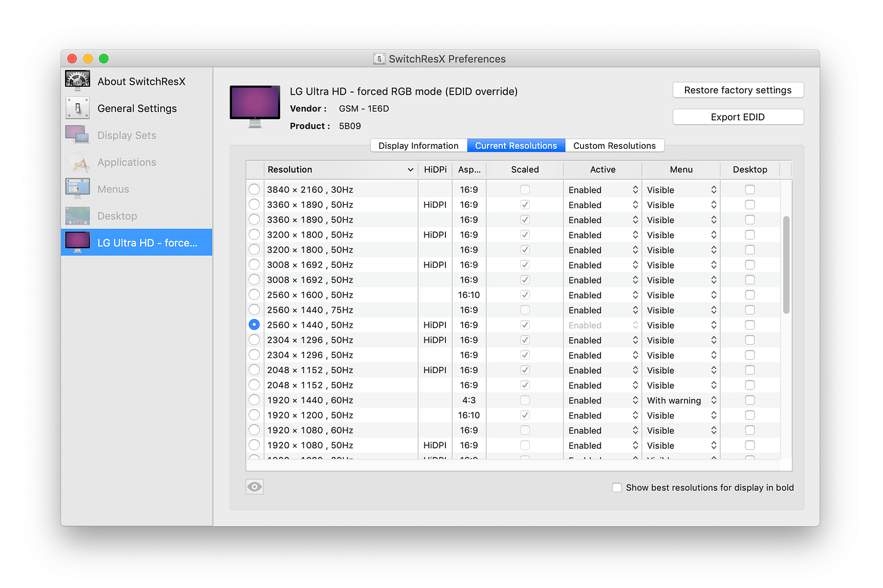Image resolution: width=883 pixels, height=588 pixels.
Task: Click the SwitchResX title bar document icon
Action: [x=379, y=59]
